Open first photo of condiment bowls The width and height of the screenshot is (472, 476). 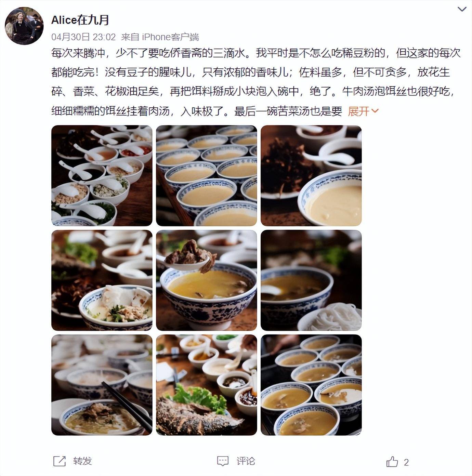pyautogui.click(x=102, y=176)
